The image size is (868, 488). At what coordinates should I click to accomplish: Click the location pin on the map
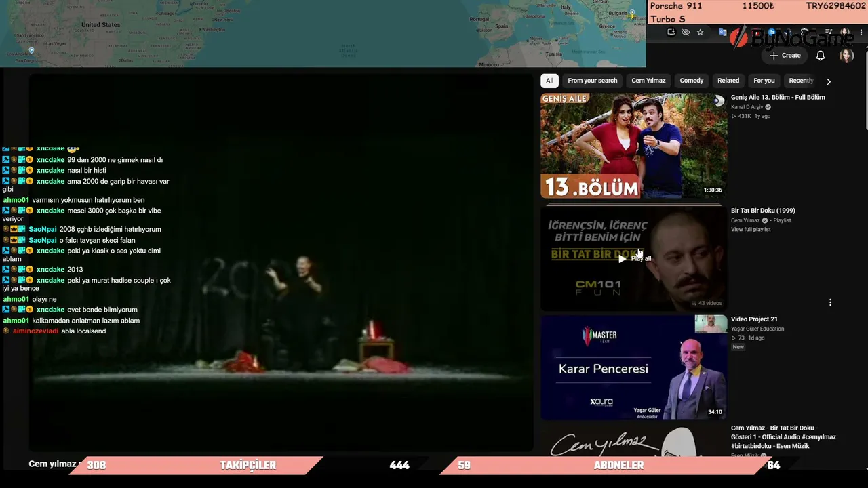pos(31,51)
